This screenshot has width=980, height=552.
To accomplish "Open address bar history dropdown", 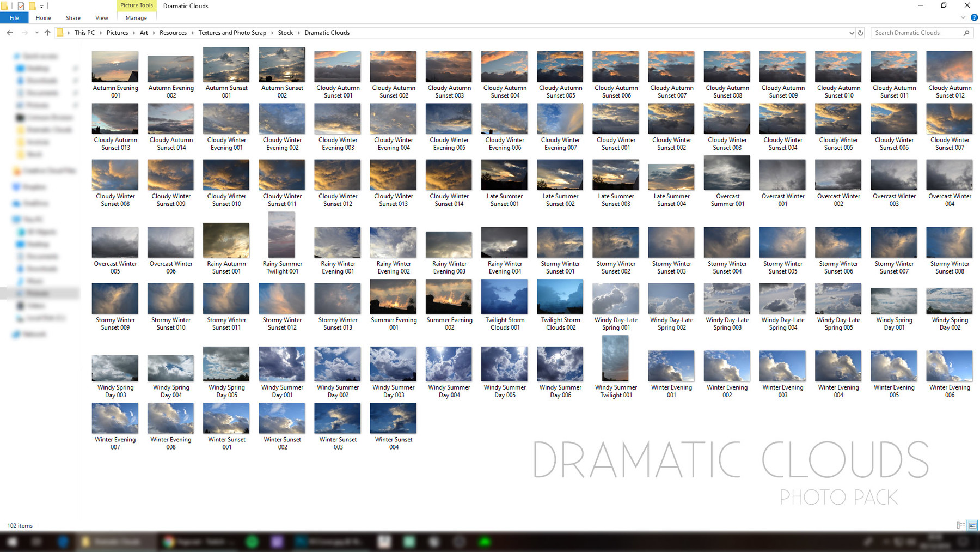I will click(x=852, y=33).
